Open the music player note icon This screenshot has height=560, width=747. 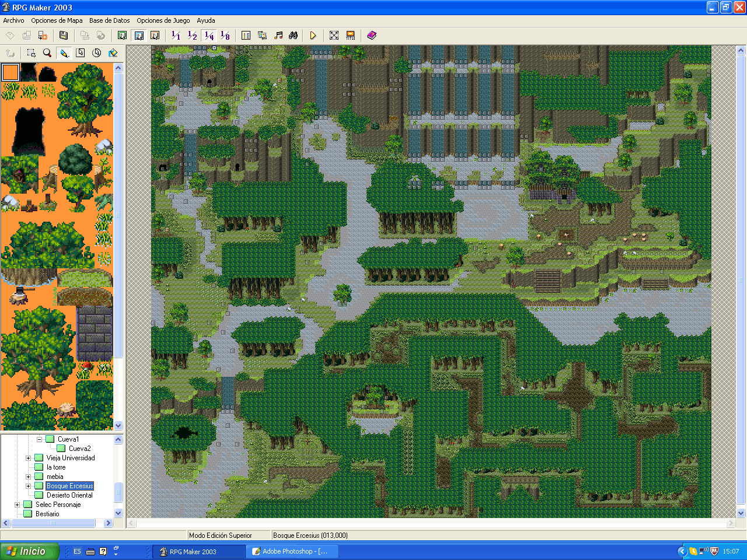(278, 36)
